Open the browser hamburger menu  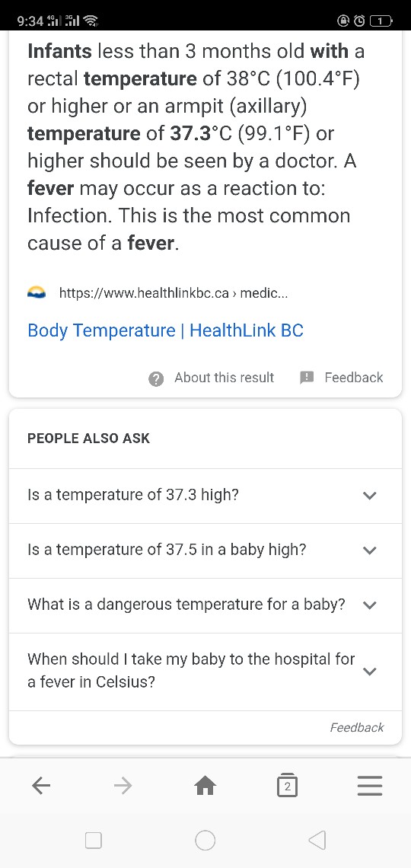(369, 785)
